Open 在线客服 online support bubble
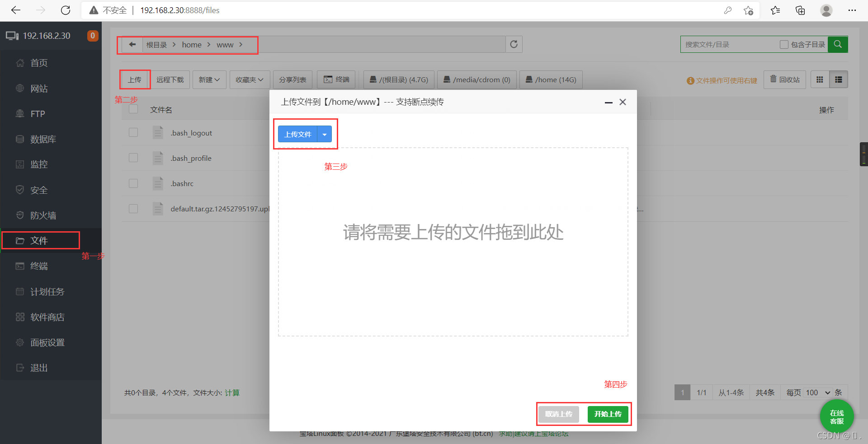 tap(837, 417)
